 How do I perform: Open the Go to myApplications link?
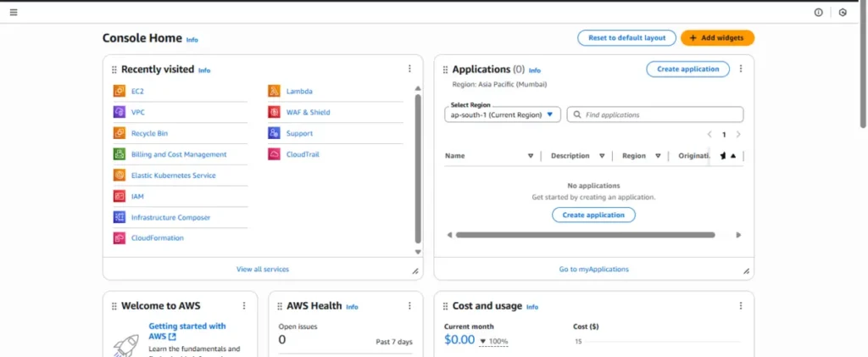pos(594,269)
